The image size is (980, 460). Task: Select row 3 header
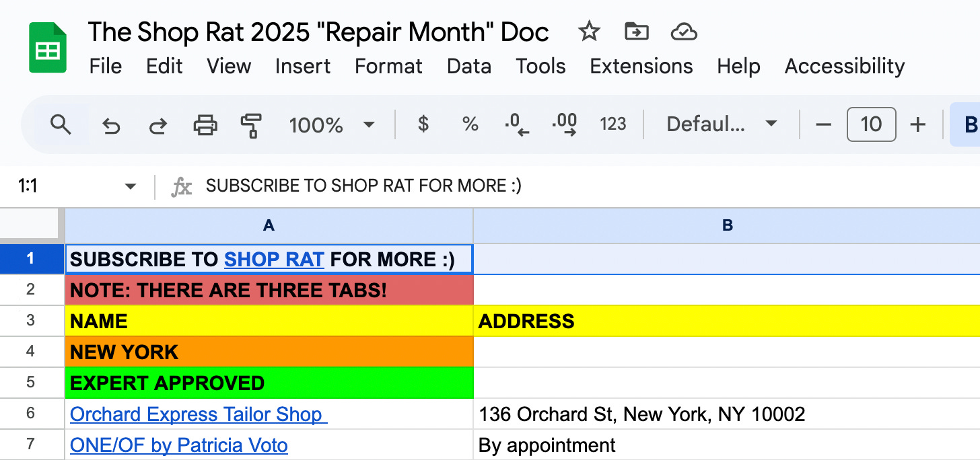click(32, 321)
